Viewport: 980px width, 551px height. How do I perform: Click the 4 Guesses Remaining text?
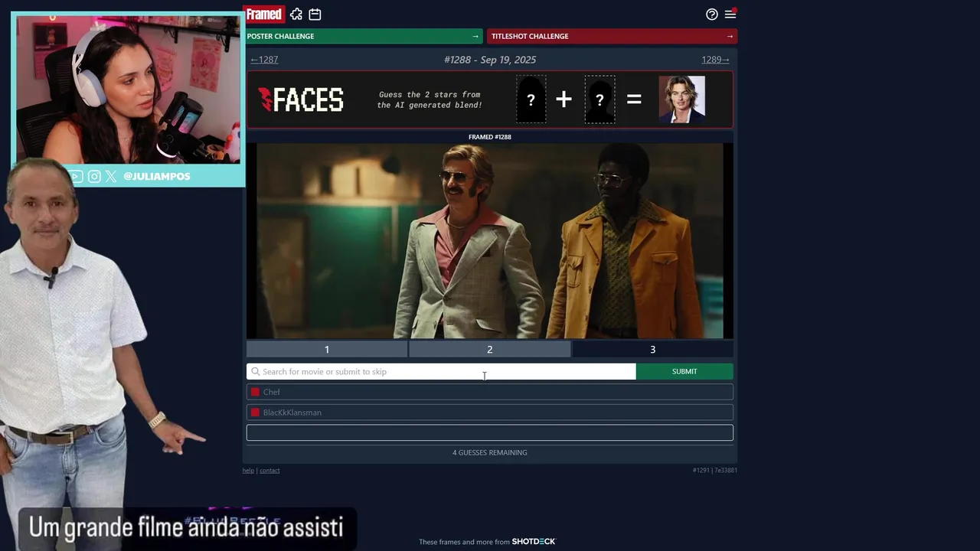(x=490, y=452)
